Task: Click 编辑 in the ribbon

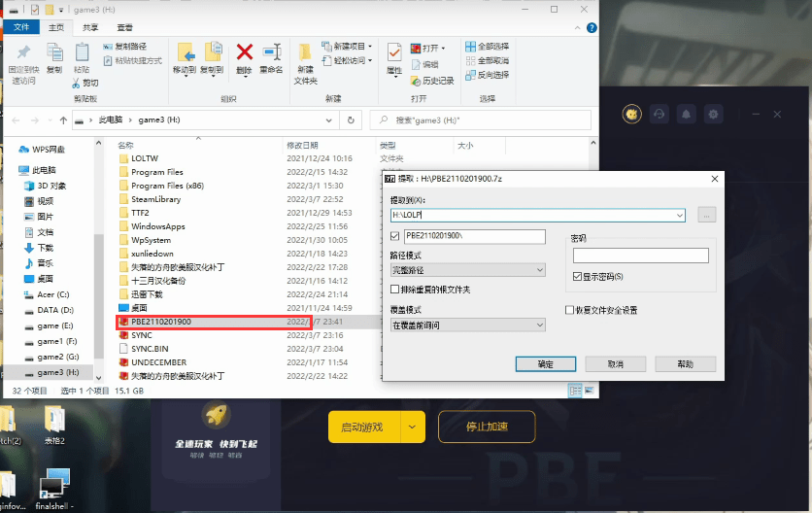Action: [425, 64]
